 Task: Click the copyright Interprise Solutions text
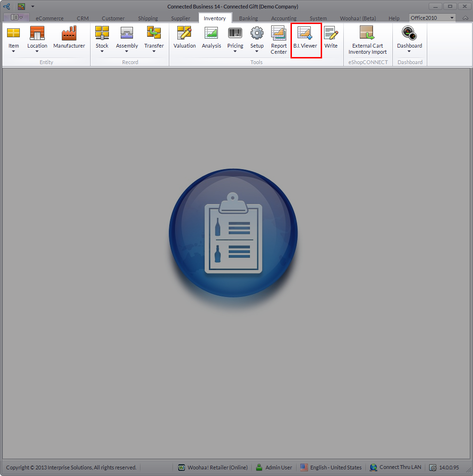coord(71,468)
